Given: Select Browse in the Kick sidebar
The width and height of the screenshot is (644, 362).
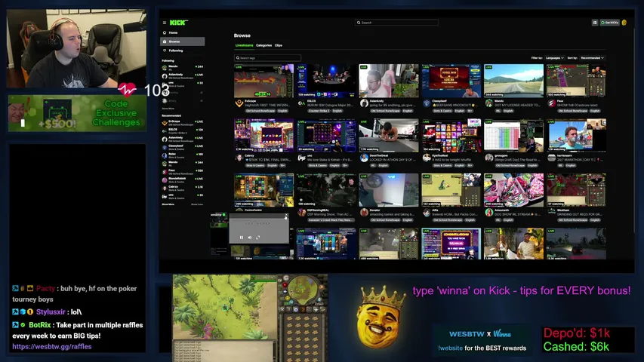Looking at the screenshot, I should (182, 41).
